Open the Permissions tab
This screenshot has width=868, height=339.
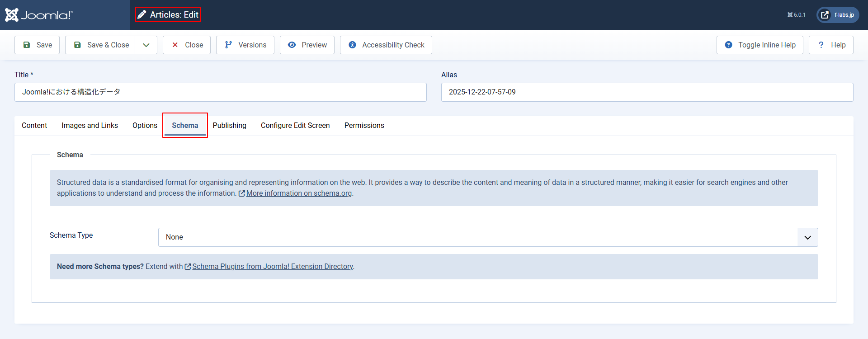tap(364, 126)
